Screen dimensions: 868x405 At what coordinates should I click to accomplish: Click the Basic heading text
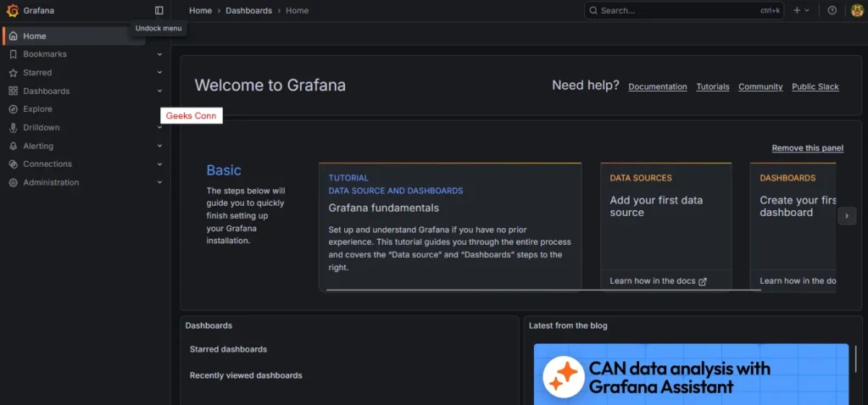224,170
